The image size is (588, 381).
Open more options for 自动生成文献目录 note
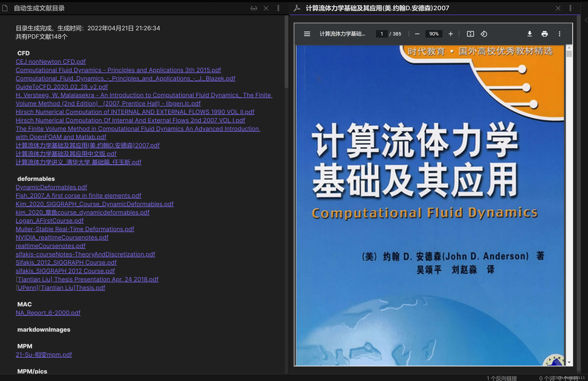pos(278,8)
